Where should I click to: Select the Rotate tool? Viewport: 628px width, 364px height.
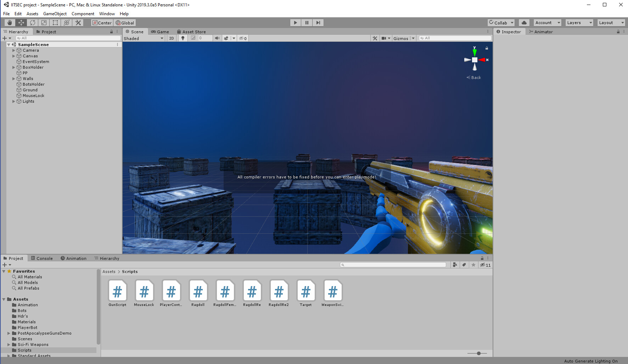[x=33, y=22]
